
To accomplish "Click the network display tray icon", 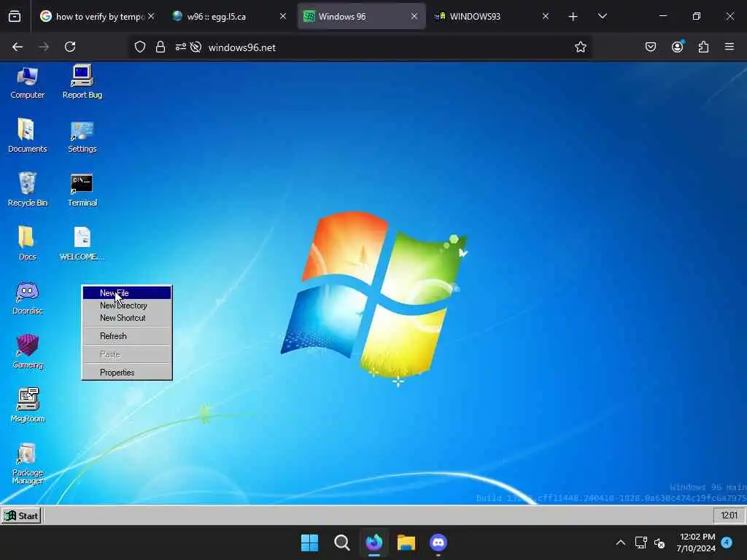I will click(640, 542).
